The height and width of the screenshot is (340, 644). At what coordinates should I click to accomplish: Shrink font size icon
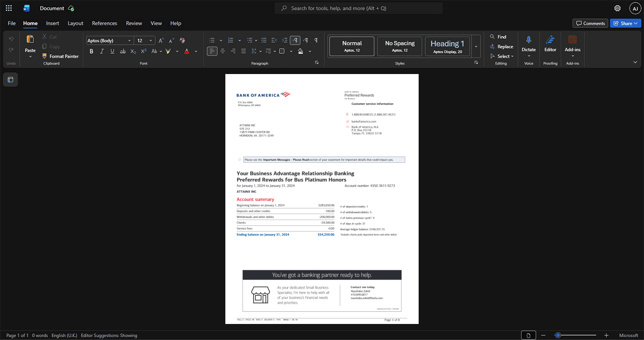172,41
